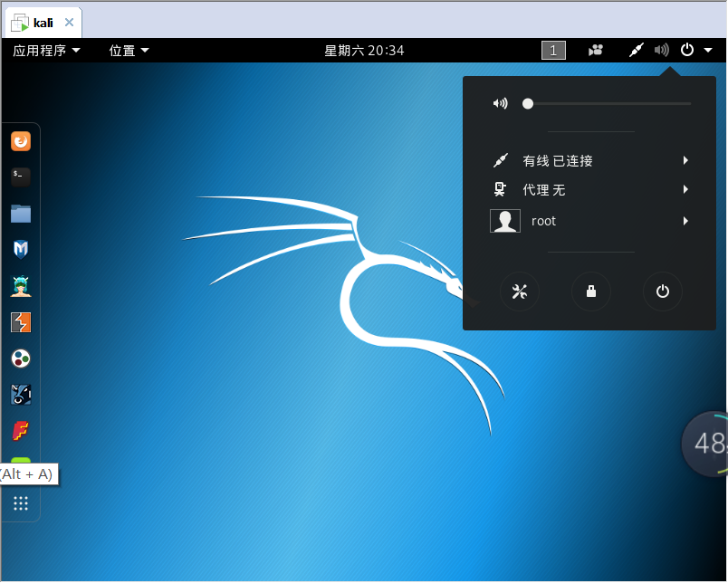
Task: Launch Burp Suite from the dock
Action: point(21,322)
